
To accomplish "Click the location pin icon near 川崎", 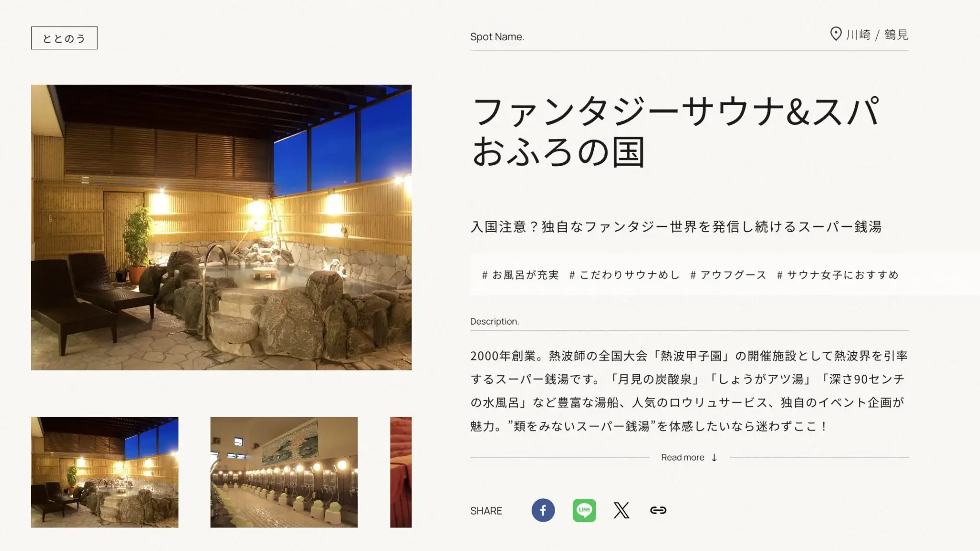I will [x=835, y=34].
